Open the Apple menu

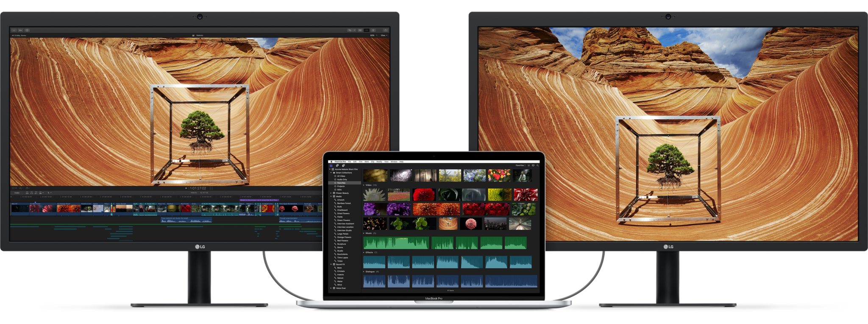coord(331,162)
